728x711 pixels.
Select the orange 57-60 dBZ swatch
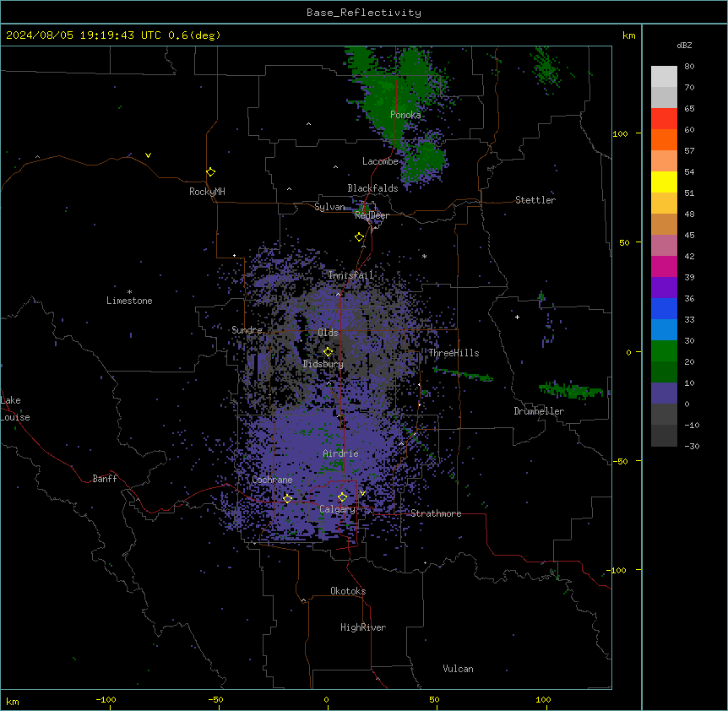click(x=664, y=139)
